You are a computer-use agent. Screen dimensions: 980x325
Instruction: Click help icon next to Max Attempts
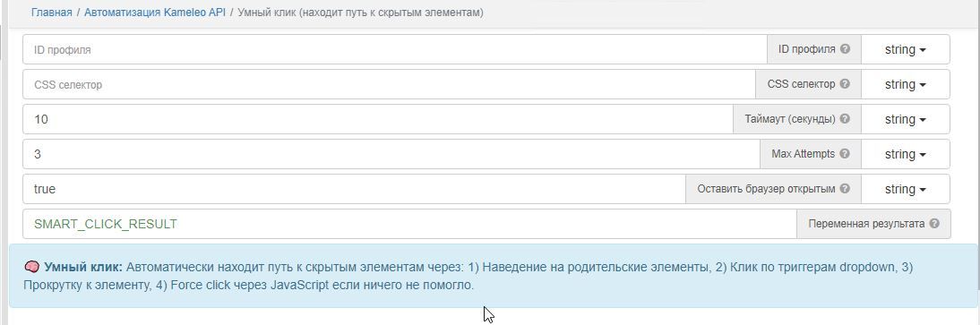click(845, 154)
